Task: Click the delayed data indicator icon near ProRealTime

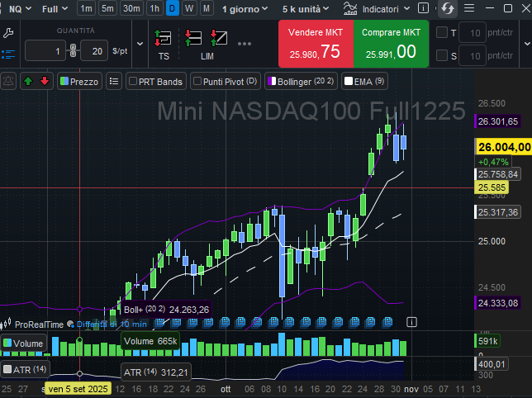Action: pos(70,325)
